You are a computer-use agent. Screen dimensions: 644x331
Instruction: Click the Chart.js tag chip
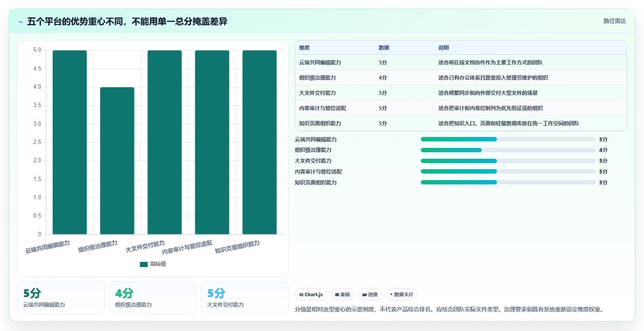(x=311, y=294)
